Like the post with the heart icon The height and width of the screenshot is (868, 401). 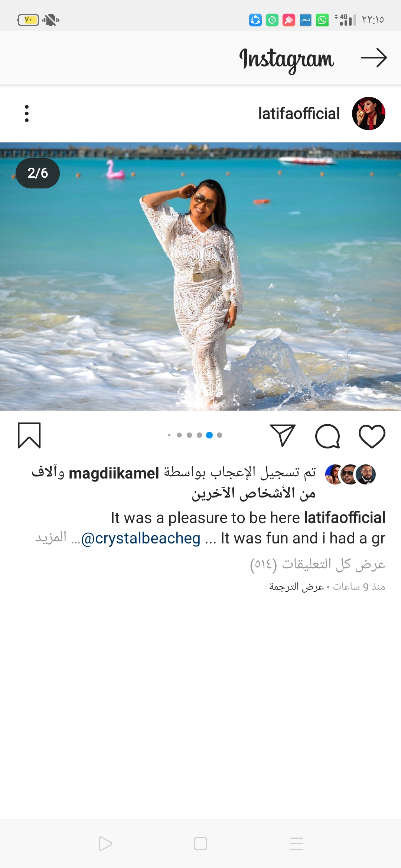pos(372,435)
